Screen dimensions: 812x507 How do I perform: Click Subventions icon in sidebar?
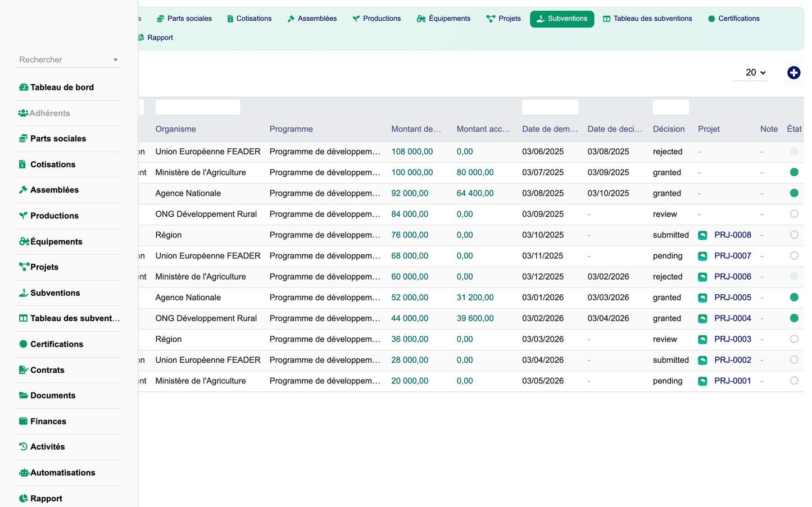23,293
